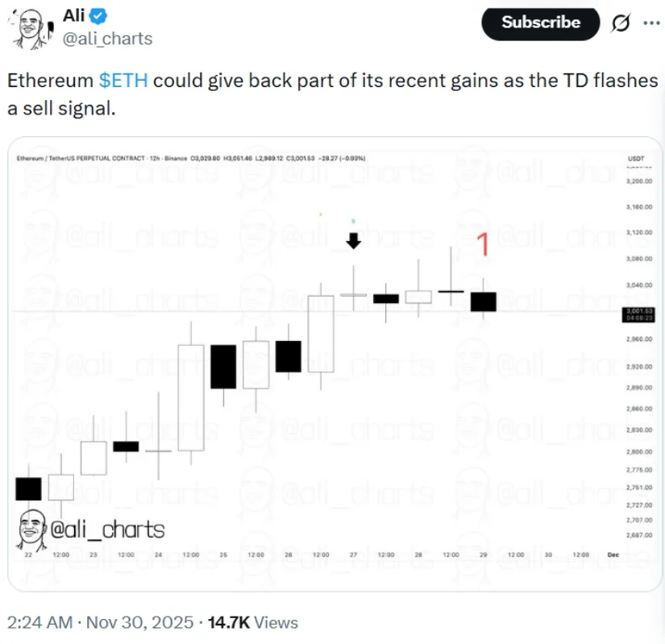Screen dimensions: 665x644
Task: Open the three-dot more options menu
Action: click(650, 23)
